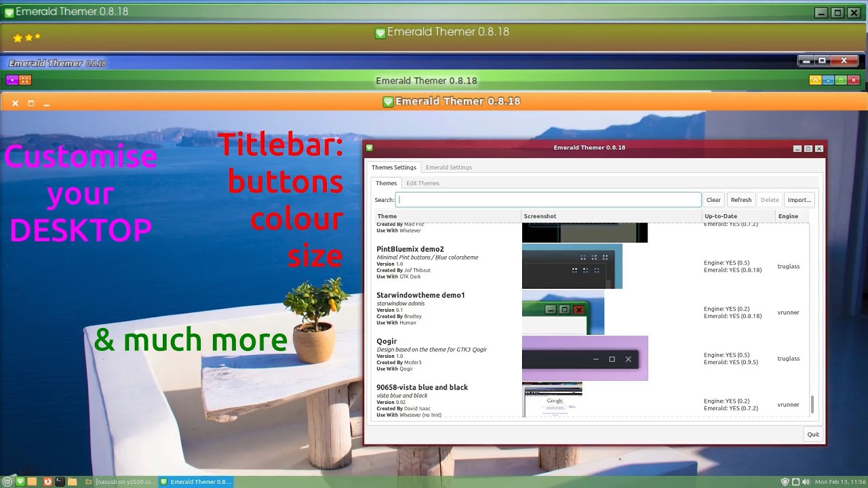Open the Edit Themes sub-tab

coord(422,183)
